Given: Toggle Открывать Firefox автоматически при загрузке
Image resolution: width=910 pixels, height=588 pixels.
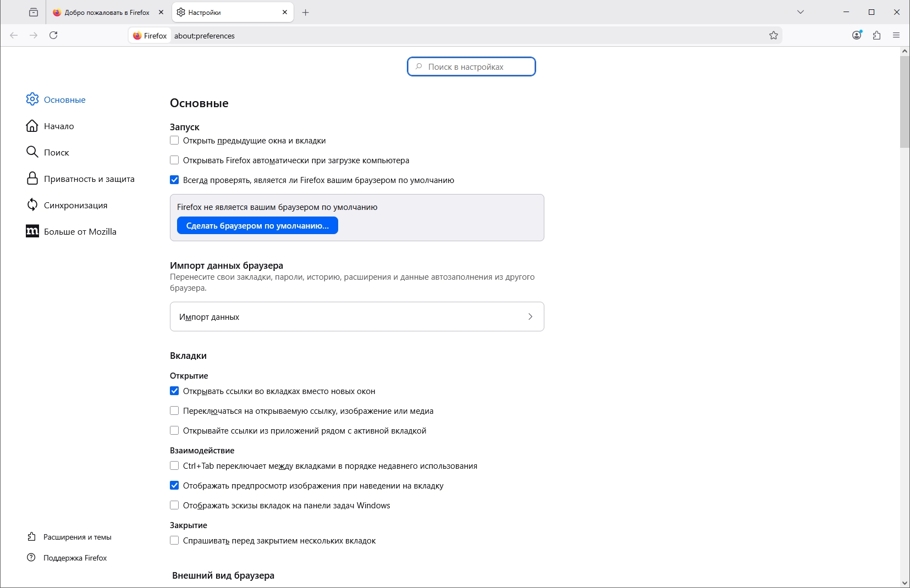Looking at the screenshot, I should (x=174, y=160).
